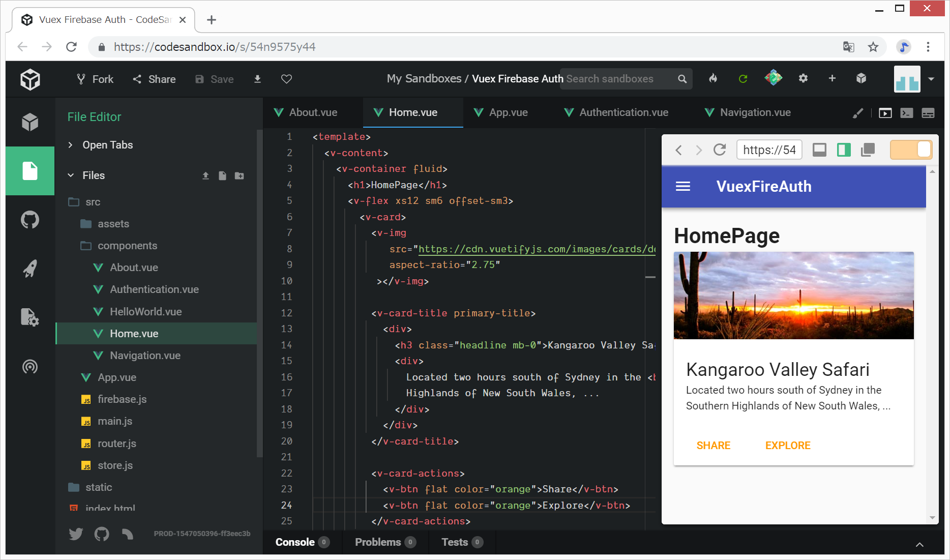This screenshot has height=560, width=950.
Task: Open the Deployment rocket panel
Action: (x=30, y=269)
